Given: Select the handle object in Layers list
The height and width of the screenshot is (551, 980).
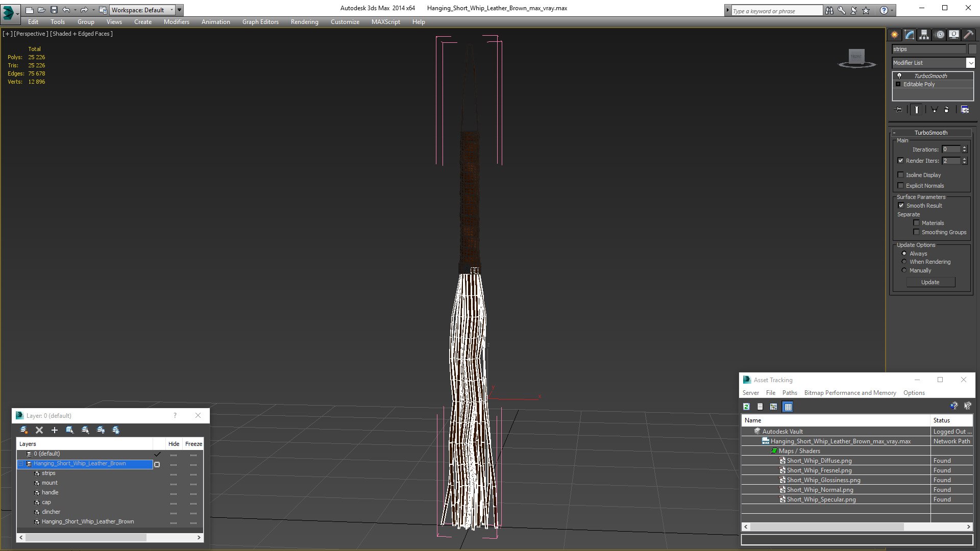Looking at the screenshot, I should (50, 492).
